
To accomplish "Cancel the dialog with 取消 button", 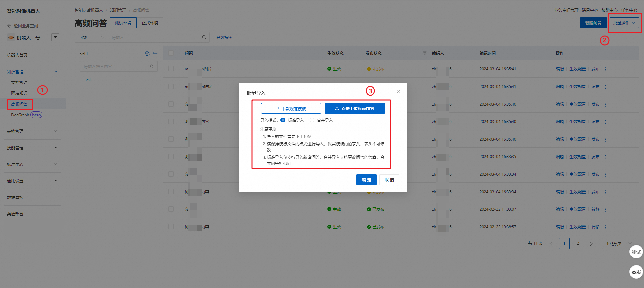I will point(389,180).
